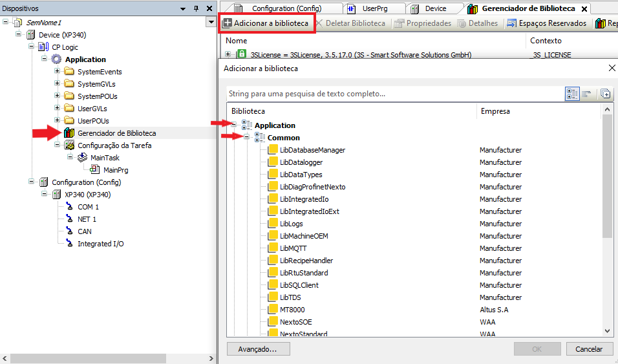This screenshot has height=364, width=618.
Task: Click the CAN port icon under XP340
Action: click(x=69, y=231)
